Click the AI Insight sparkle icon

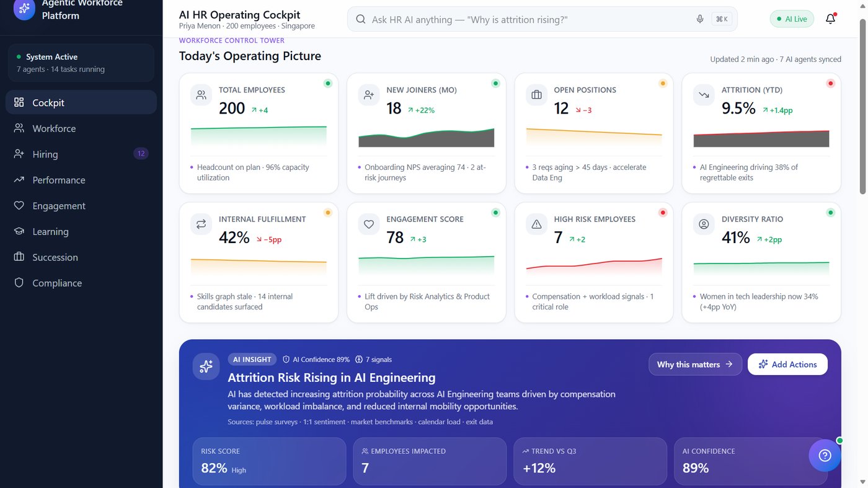pos(206,366)
